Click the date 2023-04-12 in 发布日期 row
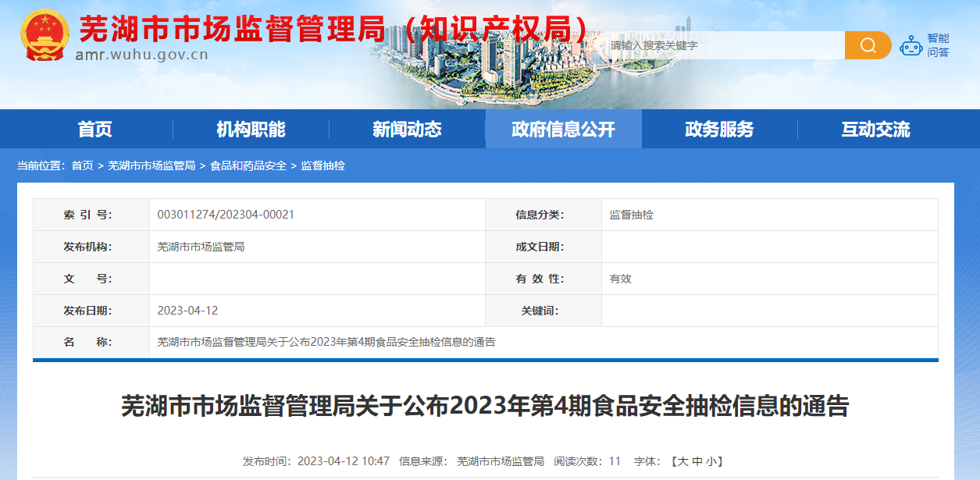 point(187,311)
